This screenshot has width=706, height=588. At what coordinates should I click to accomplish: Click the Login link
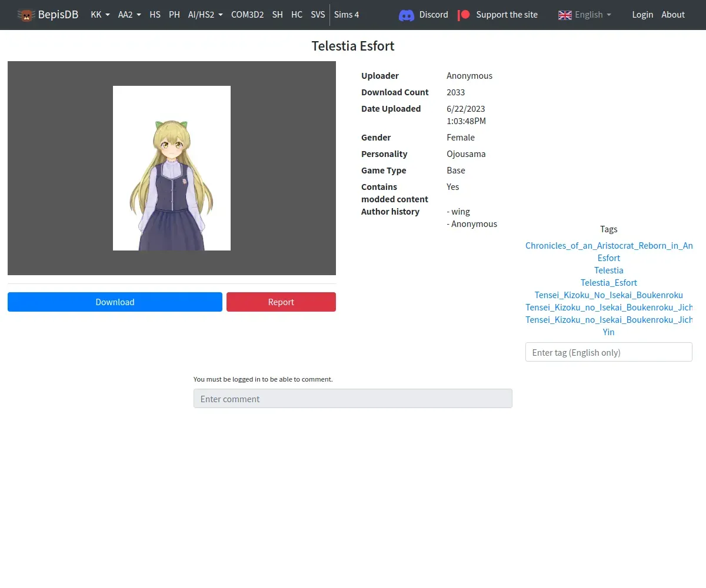642,15
